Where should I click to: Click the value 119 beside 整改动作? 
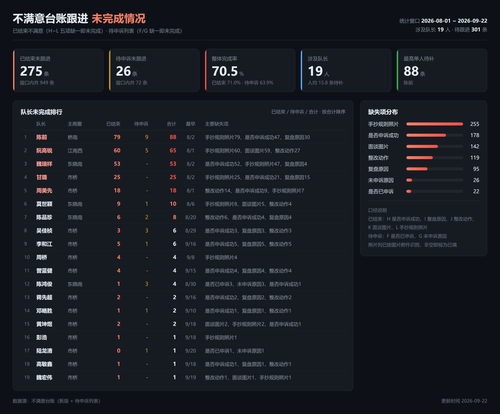tap(475, 158)
